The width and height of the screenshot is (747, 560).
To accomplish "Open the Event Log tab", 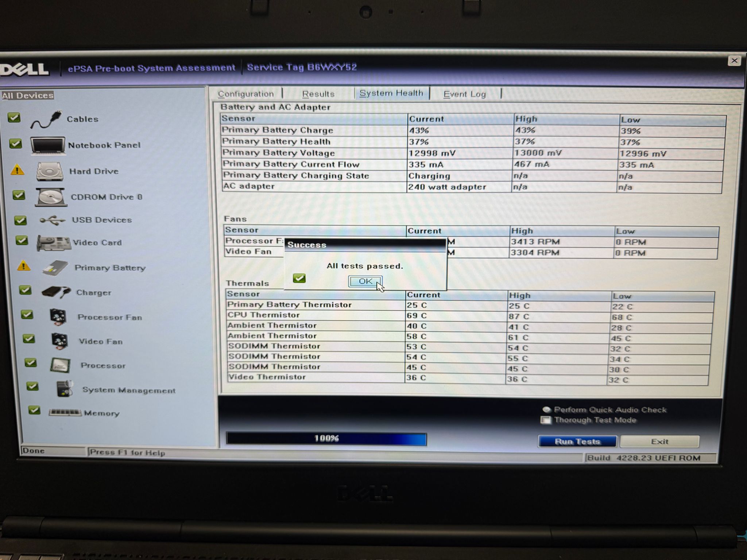I will tap(464, 94).
